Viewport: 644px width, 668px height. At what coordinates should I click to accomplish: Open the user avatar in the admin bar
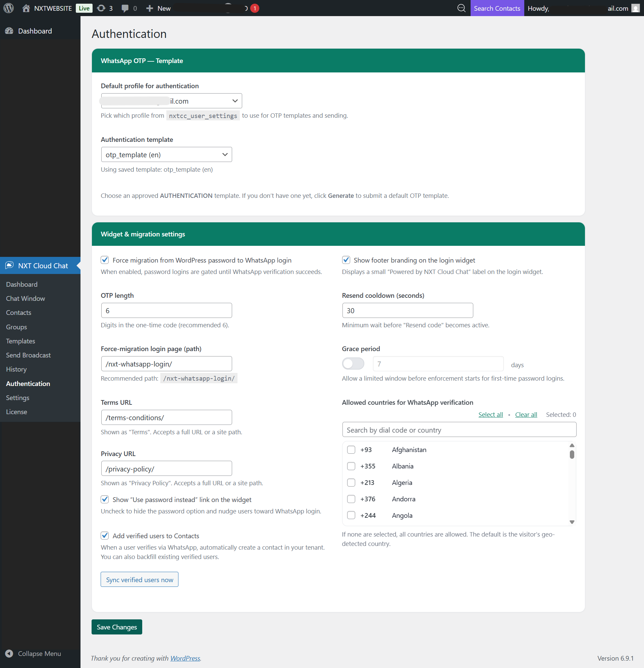tap(636, 8)
